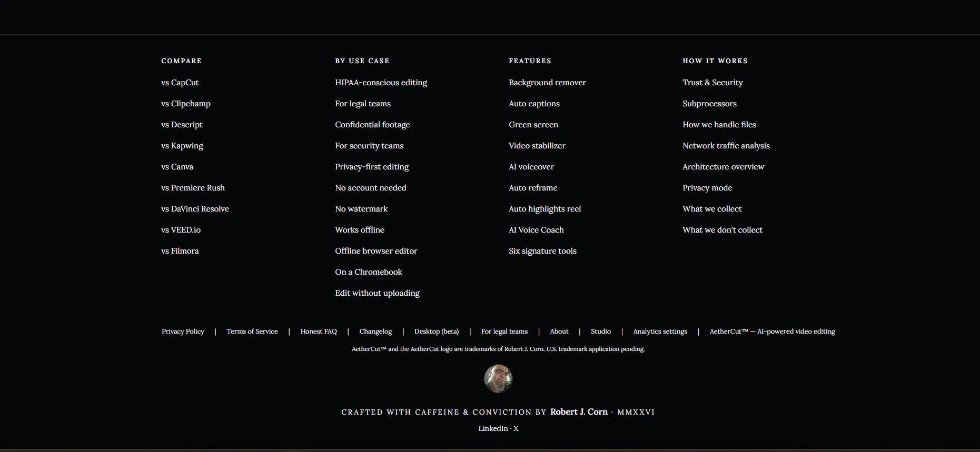Open the Changelog link
Screen dimensions: 980x452
[x=375, y=332]
